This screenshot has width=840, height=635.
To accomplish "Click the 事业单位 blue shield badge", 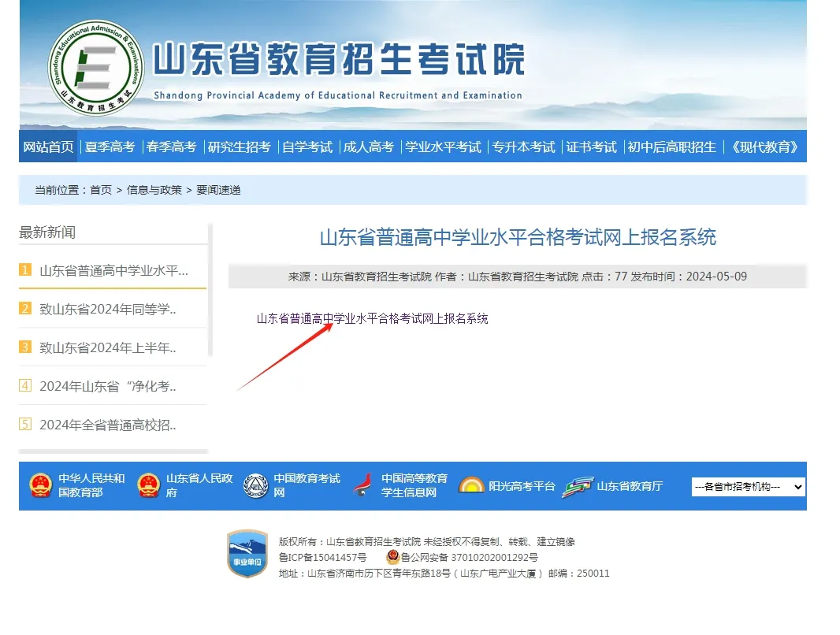I will (x=247, y=554).
